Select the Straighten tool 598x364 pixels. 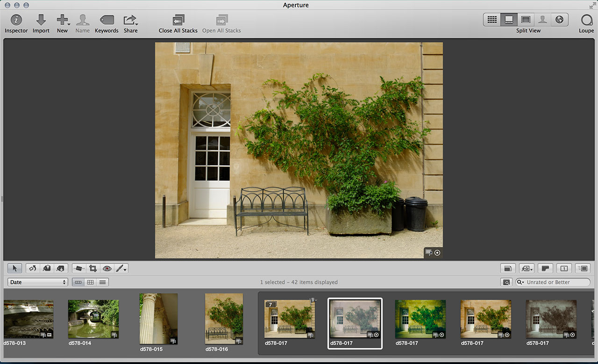coord(78,268)
